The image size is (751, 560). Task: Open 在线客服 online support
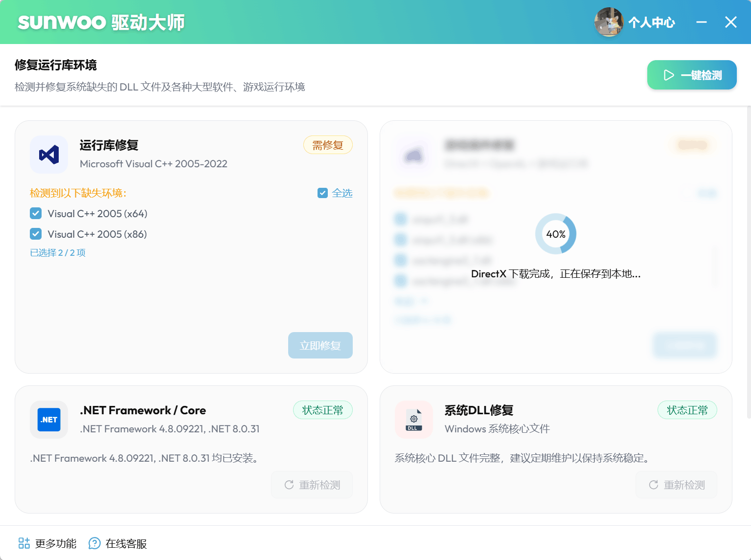pos(117,543)
